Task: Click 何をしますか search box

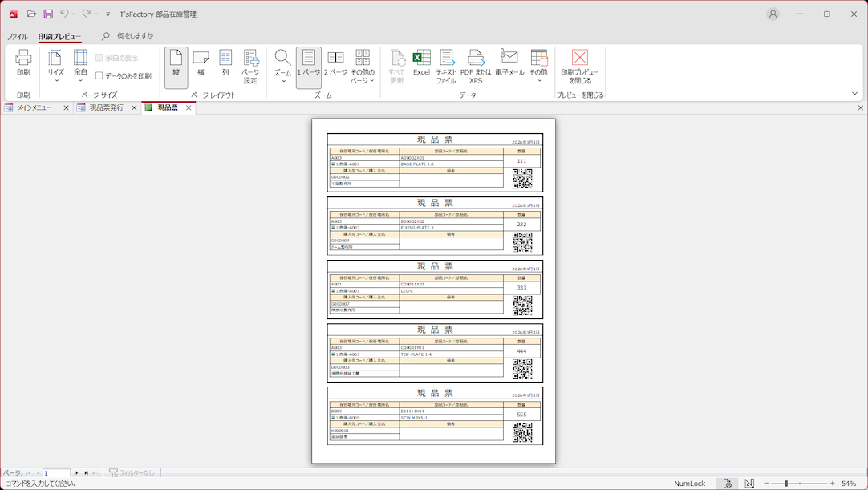Action: (x=135, y=36)
